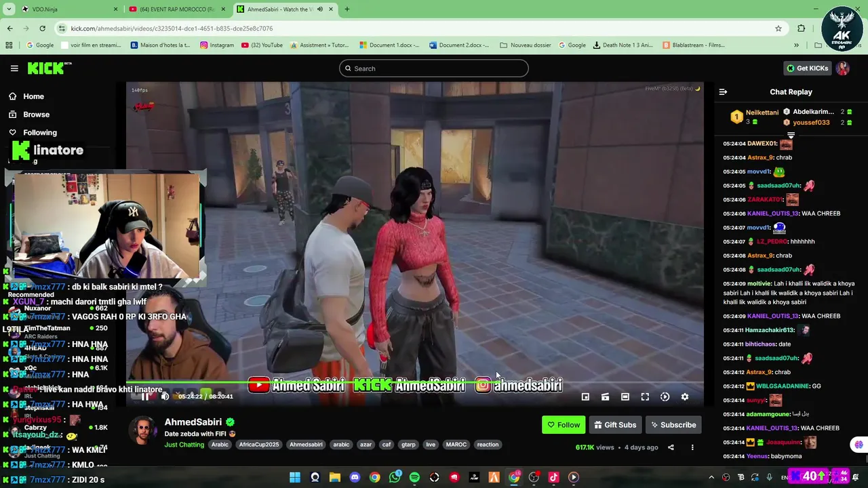Select the MAROC tag
Screen dimensions: 868x488
(456, 445)
